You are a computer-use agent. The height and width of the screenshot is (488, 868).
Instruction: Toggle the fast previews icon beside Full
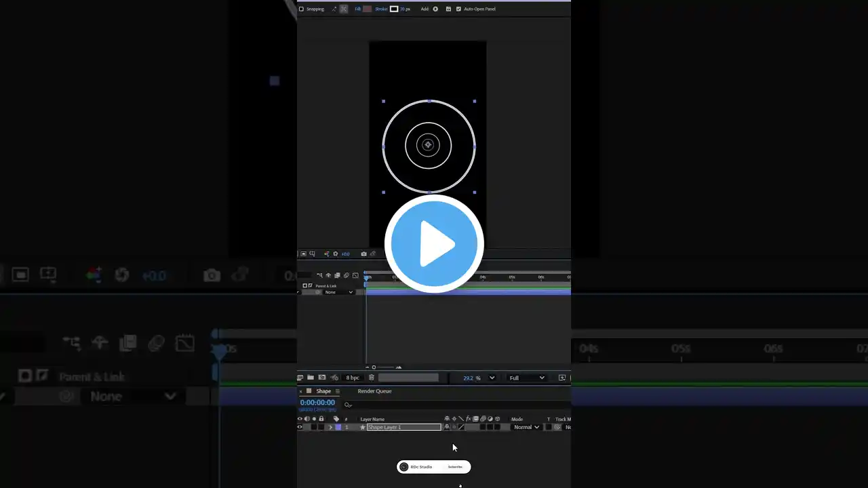[562, 378]
